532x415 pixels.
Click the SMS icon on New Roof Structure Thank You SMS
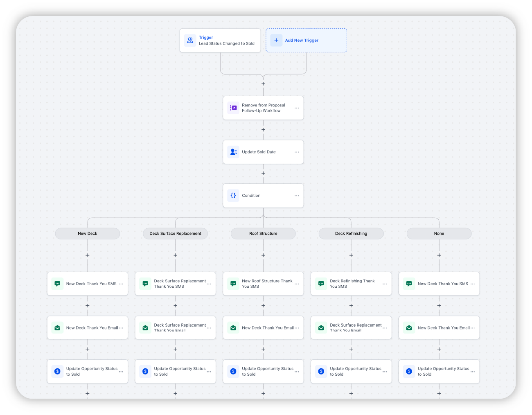point(233,283)
